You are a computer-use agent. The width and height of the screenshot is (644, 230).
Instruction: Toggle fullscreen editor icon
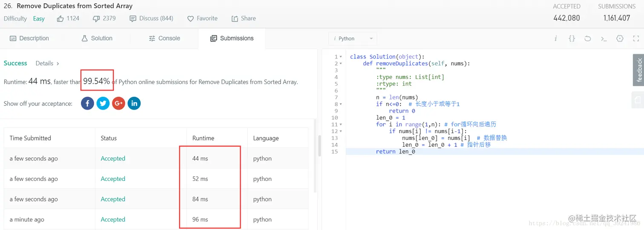pyautogui.click(x=636, y=38)
